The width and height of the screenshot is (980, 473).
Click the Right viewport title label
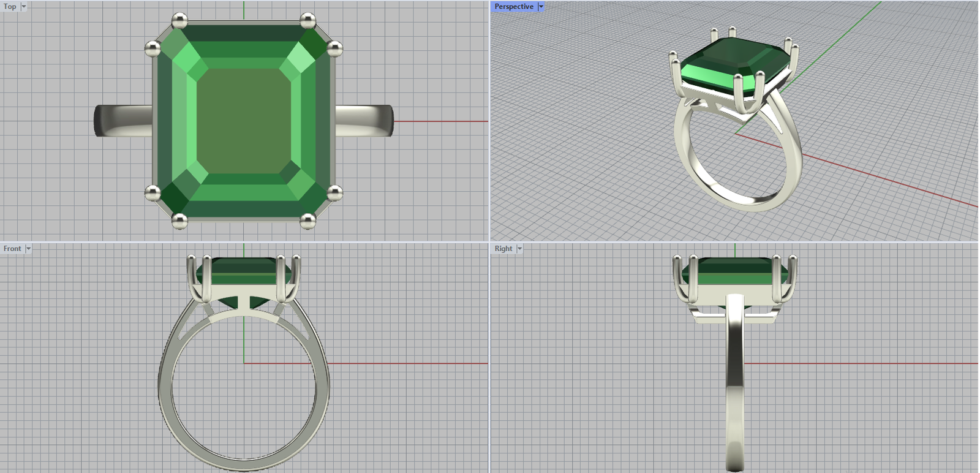(x=503, y=249)
